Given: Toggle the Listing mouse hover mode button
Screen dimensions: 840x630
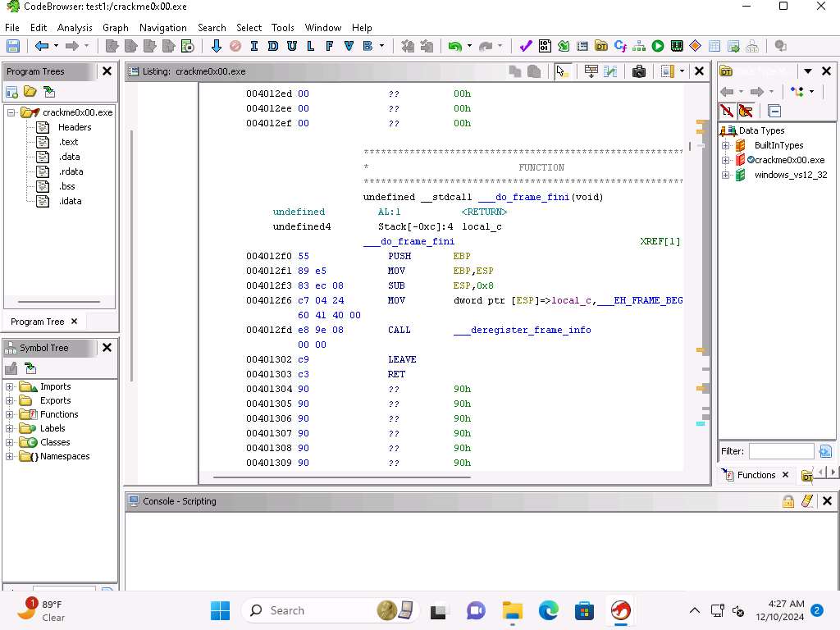Looking at the screenshot, I should (x=562, y=71).
